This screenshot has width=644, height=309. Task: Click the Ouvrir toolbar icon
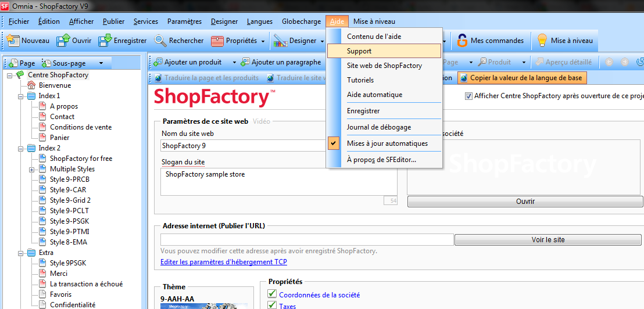(63, 41)
